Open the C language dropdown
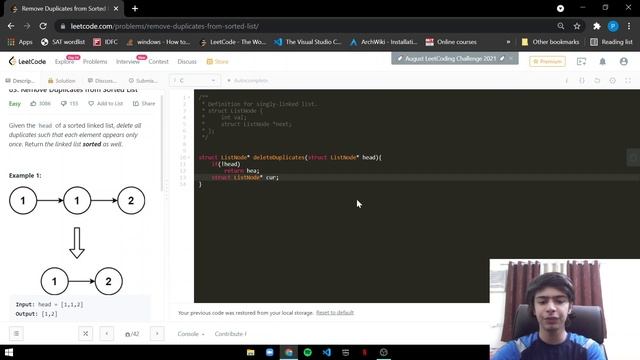Screen dimensions: 640x360 [194, 80]
